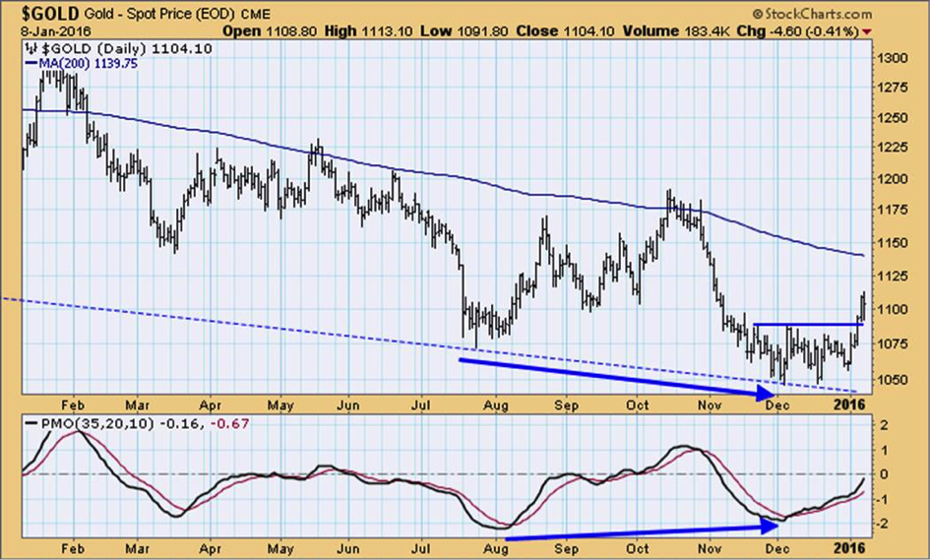Click the CME exchange label

click(255, 14)
